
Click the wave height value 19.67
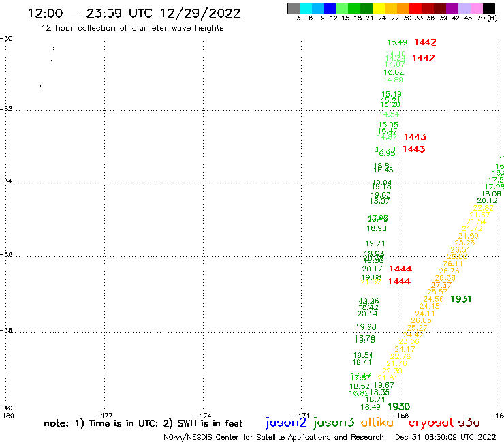point(383,385)
